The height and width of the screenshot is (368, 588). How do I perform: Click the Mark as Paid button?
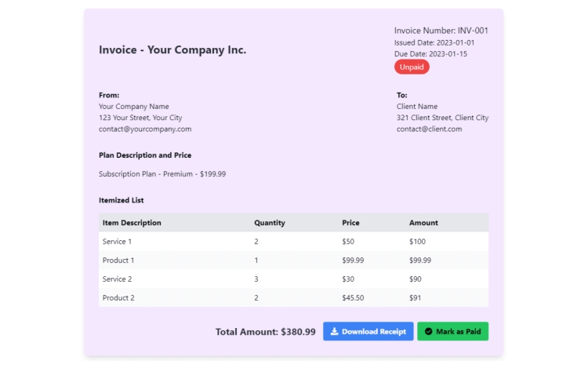pyautogui.click(x=452, y=331)
